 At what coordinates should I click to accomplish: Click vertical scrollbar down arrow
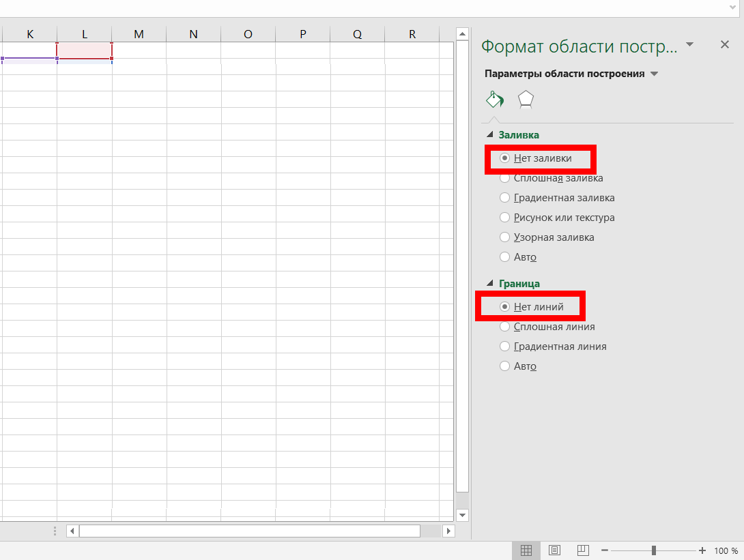coord(462,515)
